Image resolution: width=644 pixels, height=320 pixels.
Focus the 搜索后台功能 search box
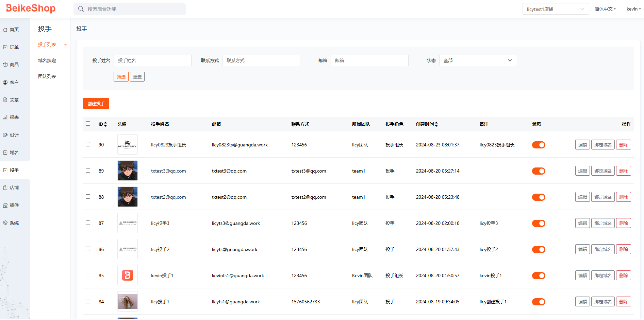130,9
